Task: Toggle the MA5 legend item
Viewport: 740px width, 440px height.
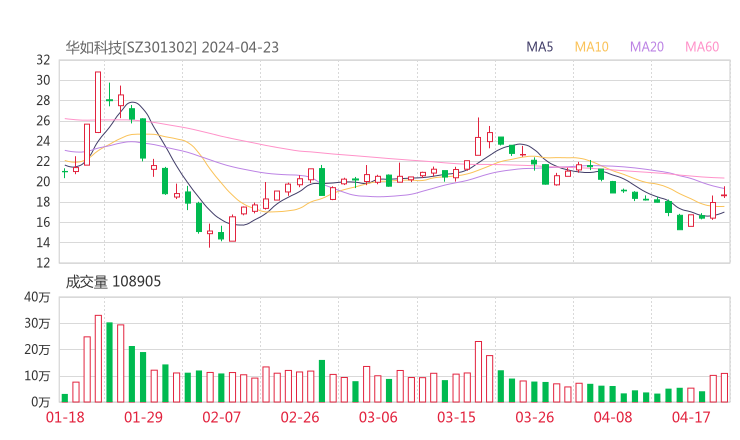Action: 539,47
